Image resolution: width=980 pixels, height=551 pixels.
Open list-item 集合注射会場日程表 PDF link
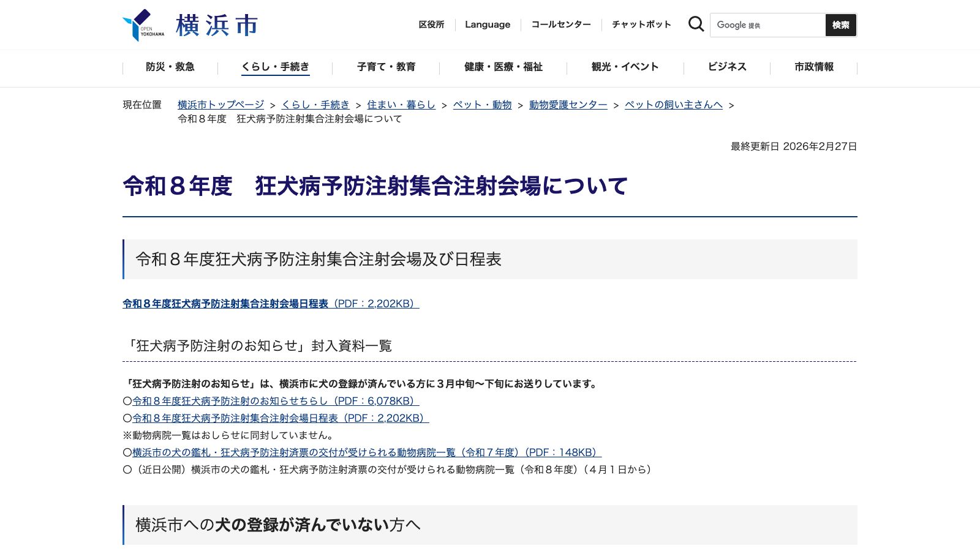(x=281, y=418)
